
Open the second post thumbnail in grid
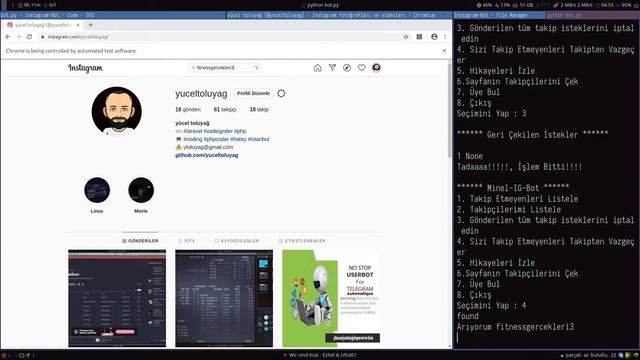click(224, 298)
